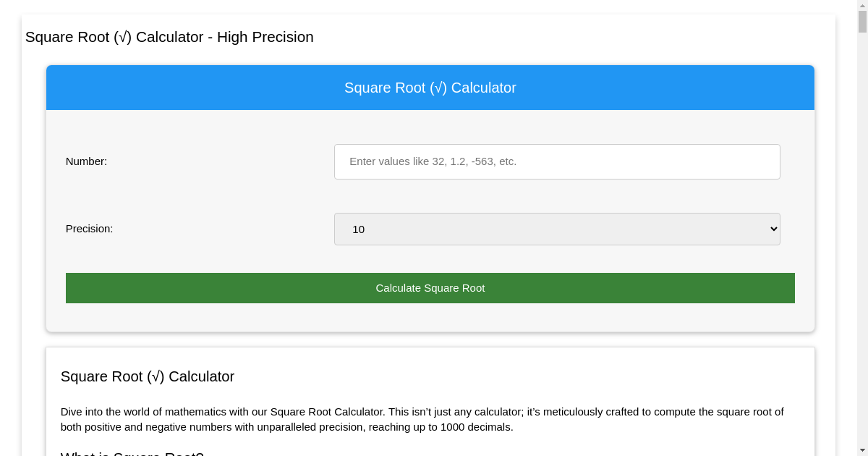Click the Number input field

tap(557, 161)
